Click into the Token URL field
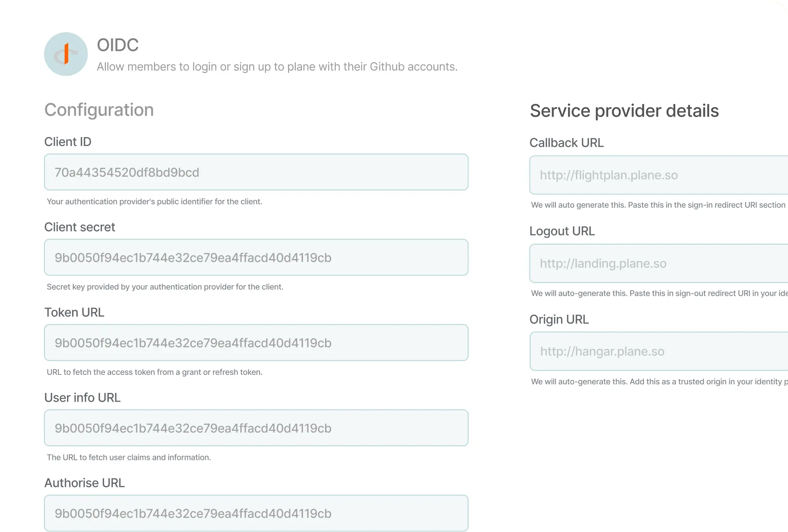788x532 pixels. [256, 343]
